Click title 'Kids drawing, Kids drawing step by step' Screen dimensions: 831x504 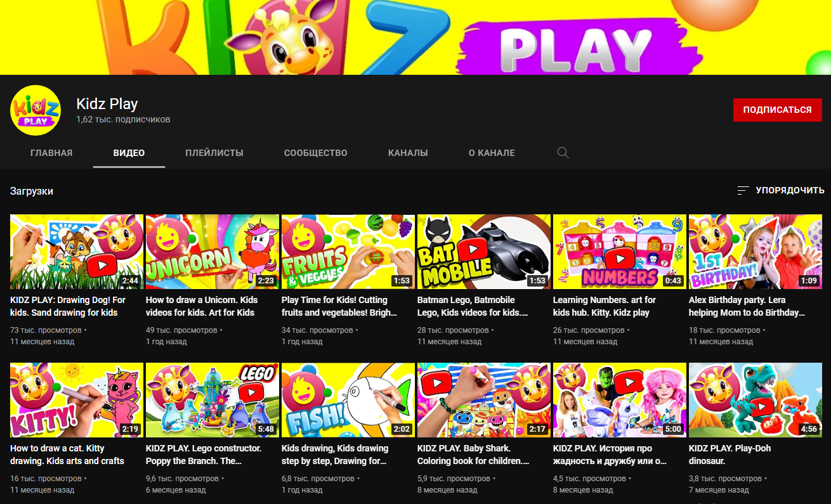click(335, 455)
